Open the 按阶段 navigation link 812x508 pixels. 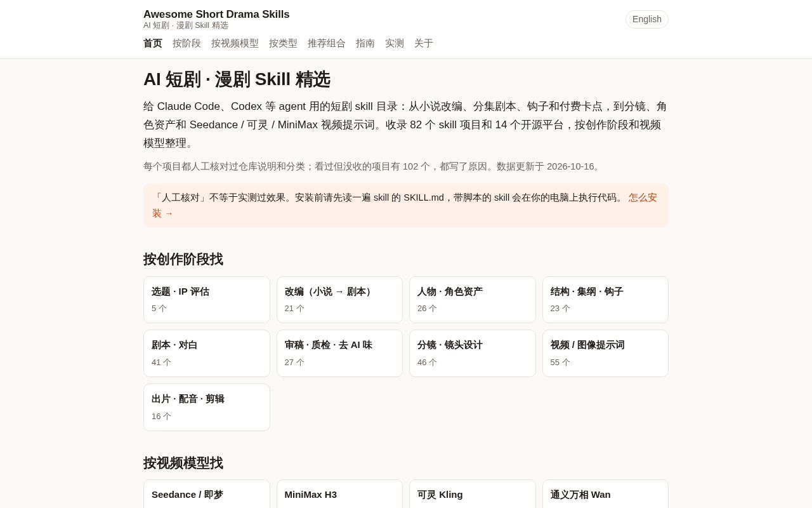pyautogui.click(x=187, y=43)
